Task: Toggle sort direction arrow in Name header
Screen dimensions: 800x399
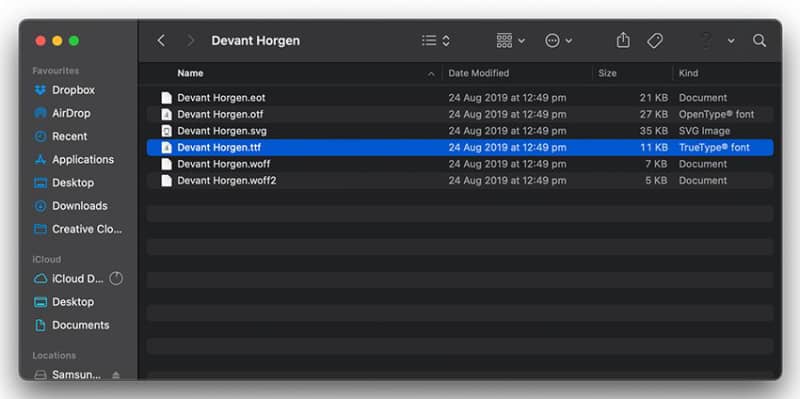Action: (x=431, y=74)
